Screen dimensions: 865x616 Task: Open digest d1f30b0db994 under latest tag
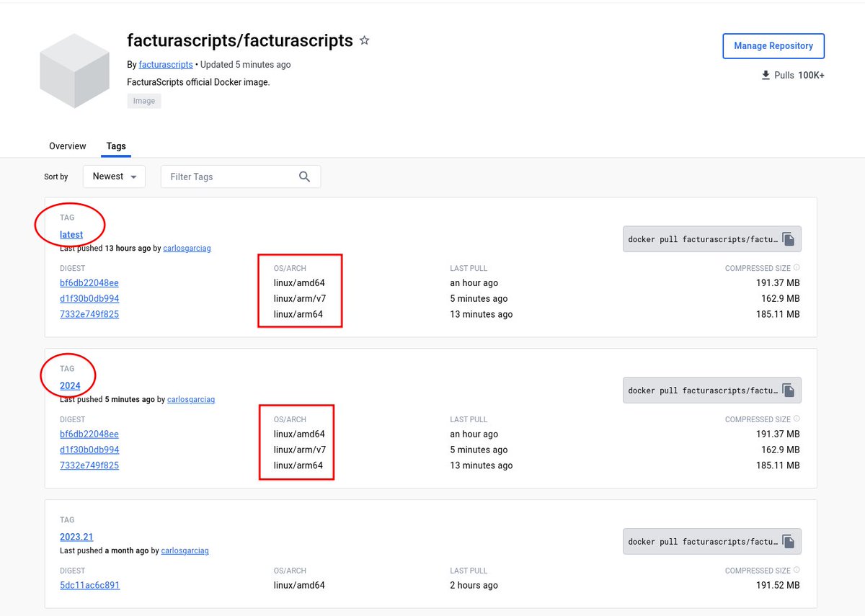pos(89,299)
